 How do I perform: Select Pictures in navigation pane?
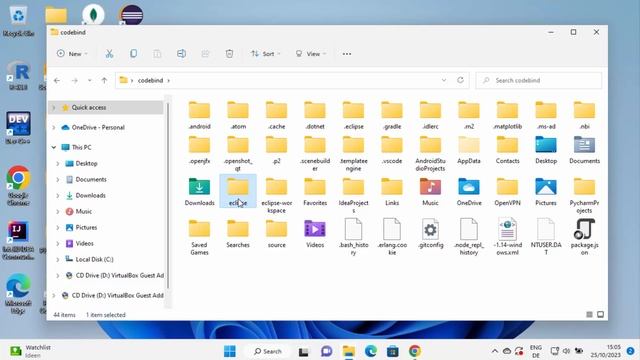[x=86, y=227]
